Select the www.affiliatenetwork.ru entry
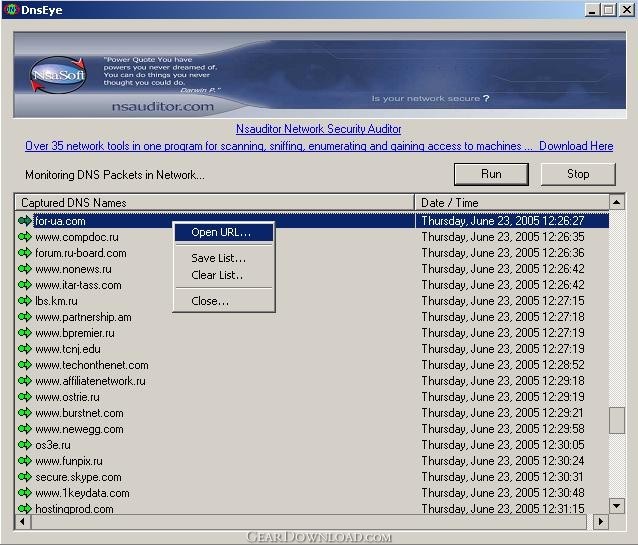The height and width of the screenshot is (545, 638). pos(90,381)
